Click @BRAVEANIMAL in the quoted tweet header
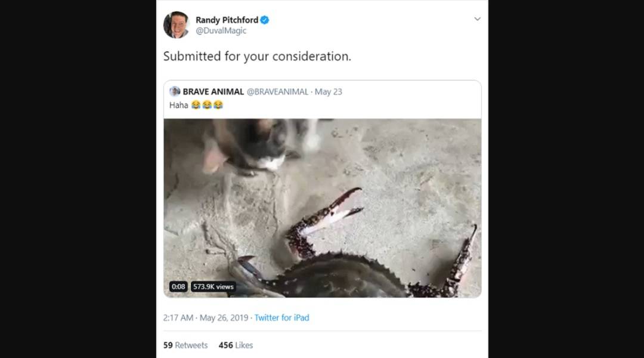644x358 pixels. click(277, 92)
